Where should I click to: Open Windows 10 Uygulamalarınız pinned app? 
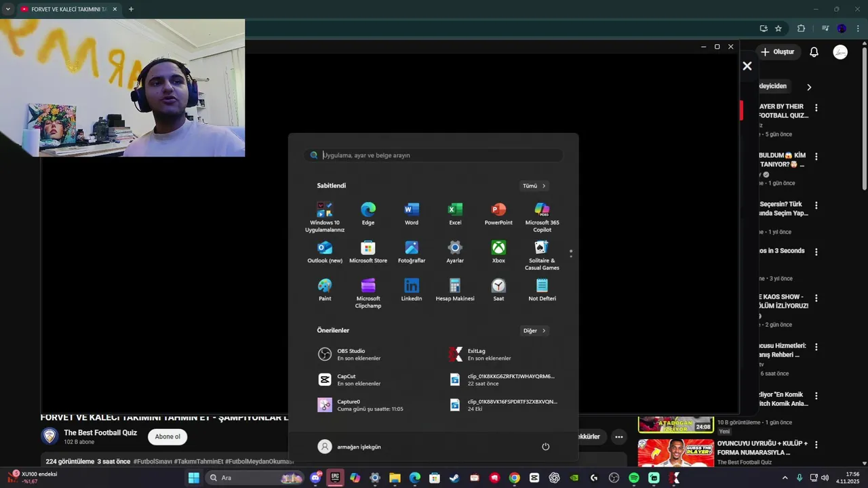click(x=325, y=217)
